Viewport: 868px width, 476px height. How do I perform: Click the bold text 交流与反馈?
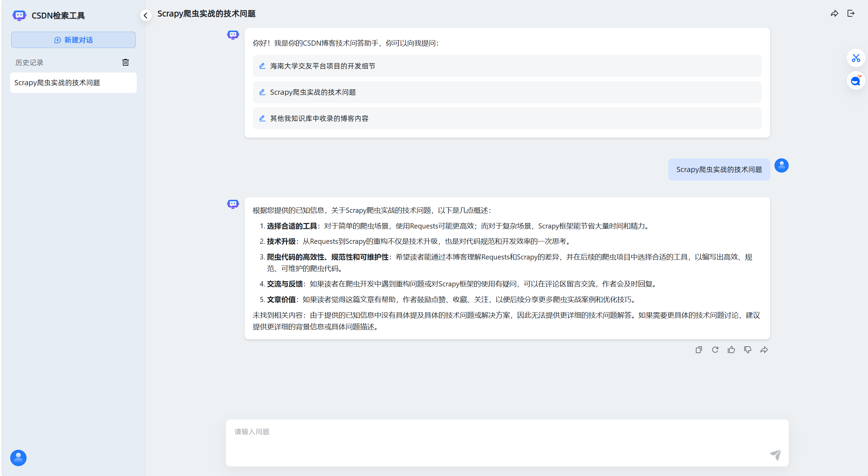[x=284, y=284]
